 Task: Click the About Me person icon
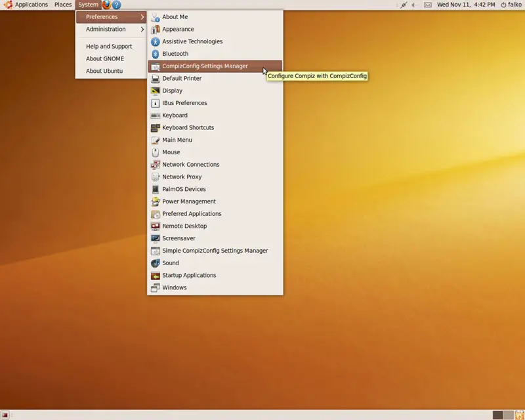pos(155,17)
